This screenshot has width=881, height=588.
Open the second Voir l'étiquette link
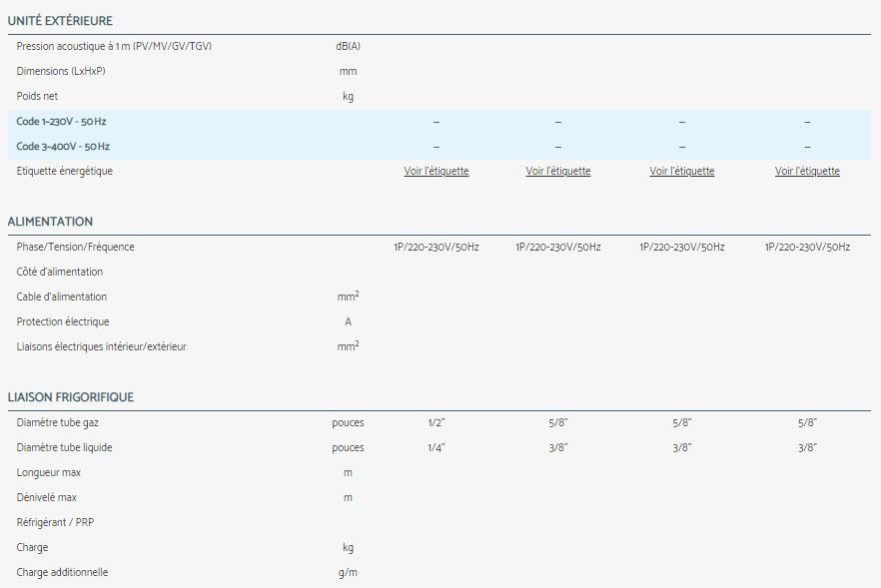558,171
